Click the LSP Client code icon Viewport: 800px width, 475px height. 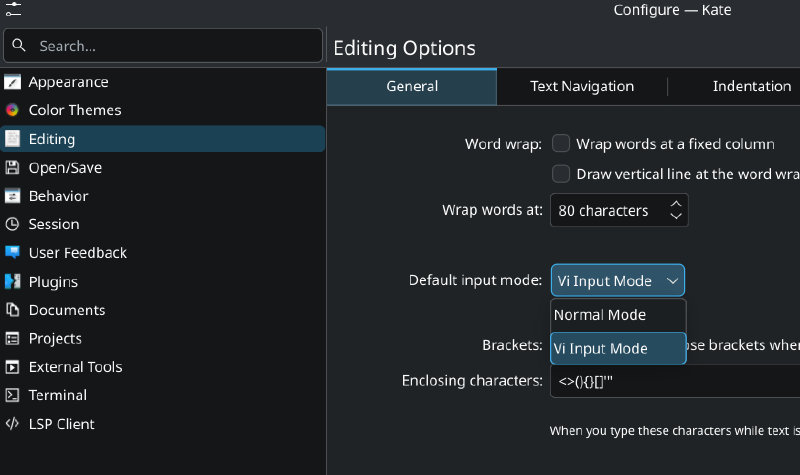[x=12, y=423]
